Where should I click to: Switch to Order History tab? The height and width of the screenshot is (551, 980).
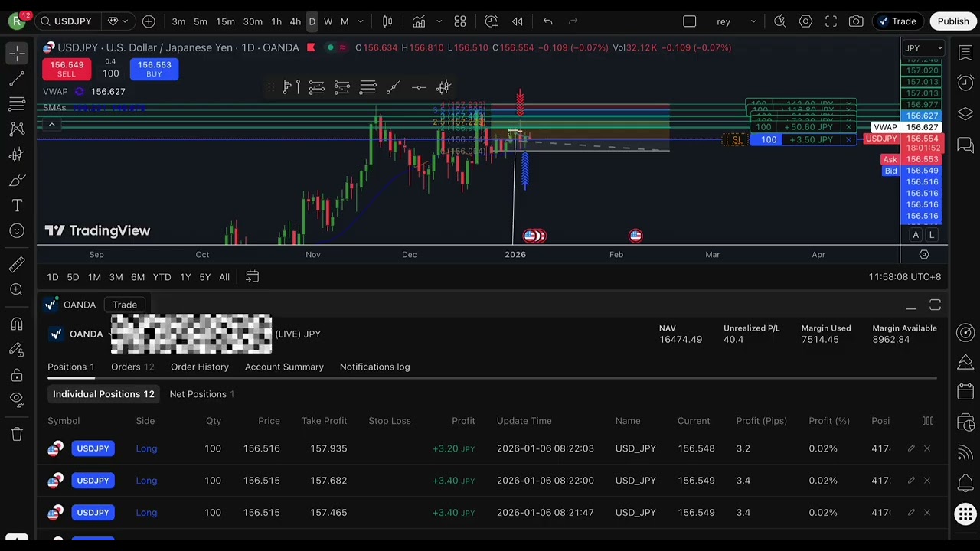pos(200,367)
